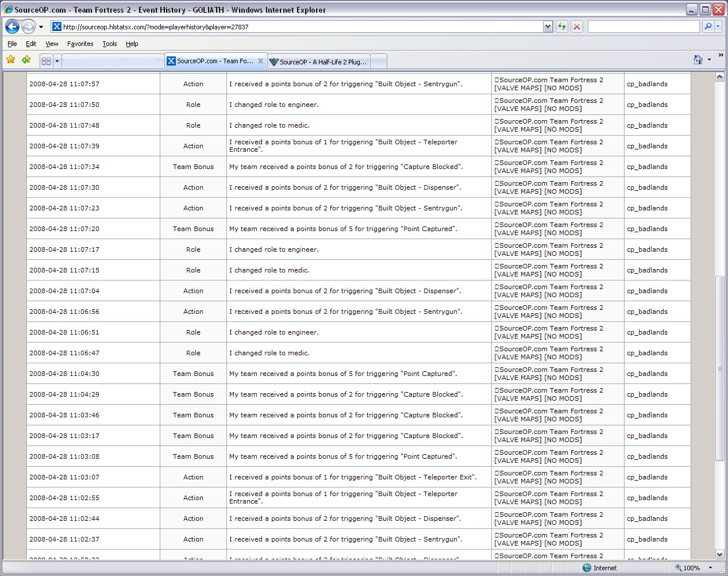Open the Internet Explorer title bar icon menu
Image resolution: width=728 pixels, height=576 pixels.
pyautogui.click(x=9, y=9)
